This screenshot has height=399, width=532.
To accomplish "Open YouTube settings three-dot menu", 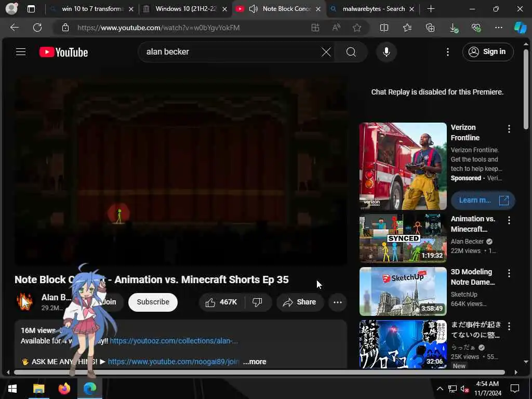I will point(447,52).
